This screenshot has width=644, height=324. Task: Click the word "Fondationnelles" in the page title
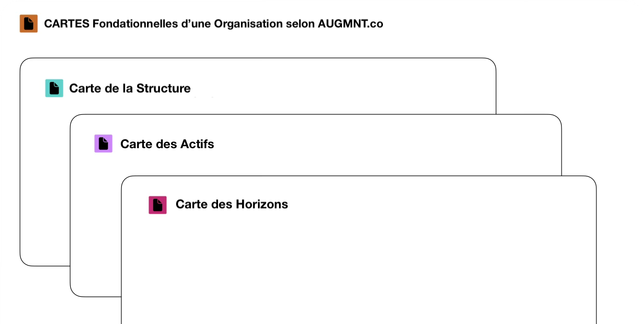[135, 24]
